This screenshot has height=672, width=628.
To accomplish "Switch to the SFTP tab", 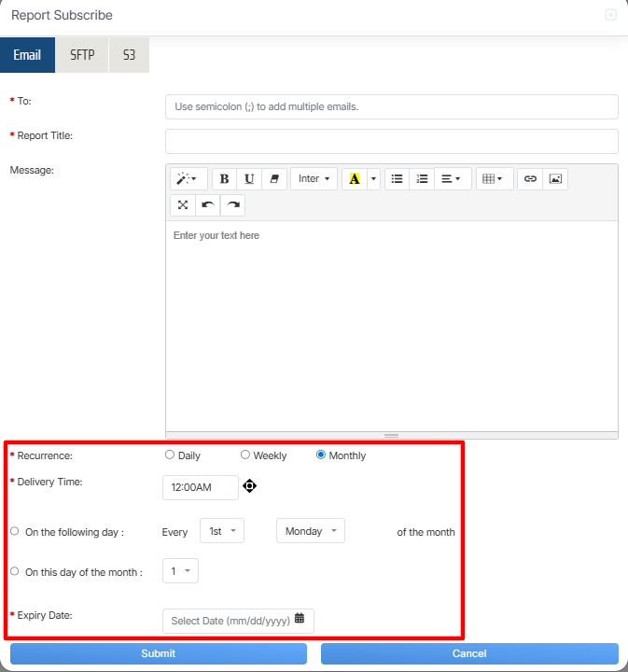I will (x=82, y=55).
